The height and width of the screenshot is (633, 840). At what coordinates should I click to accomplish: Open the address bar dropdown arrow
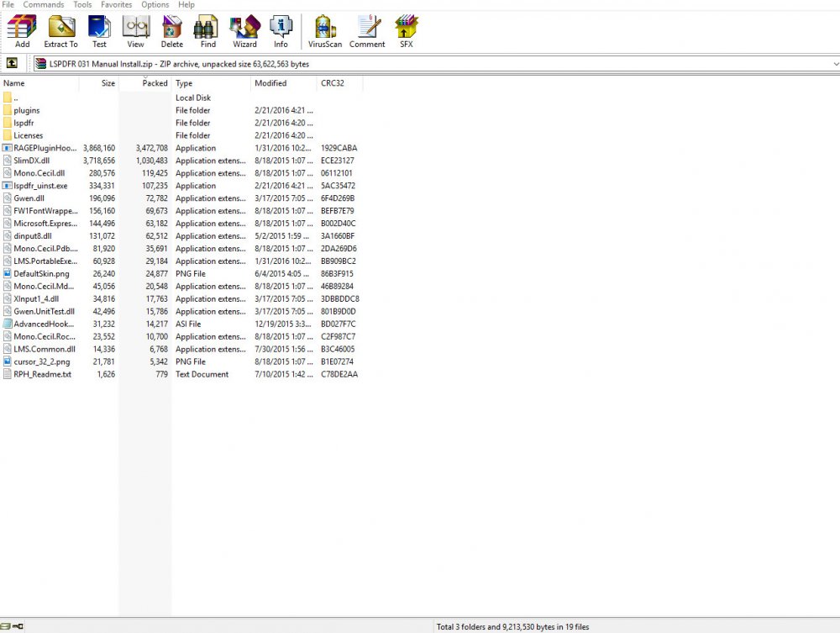click(x=835, y=64)
